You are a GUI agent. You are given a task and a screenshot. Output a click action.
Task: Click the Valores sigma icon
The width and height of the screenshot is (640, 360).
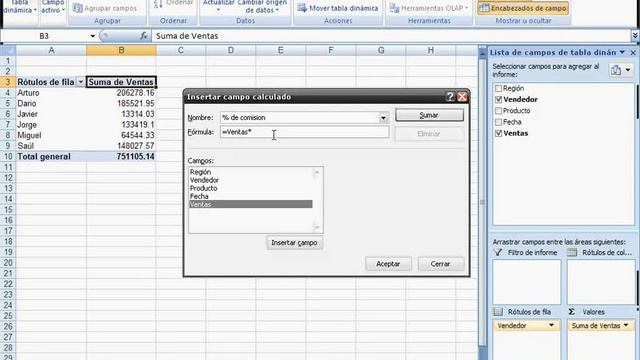[x=572, y=312]
